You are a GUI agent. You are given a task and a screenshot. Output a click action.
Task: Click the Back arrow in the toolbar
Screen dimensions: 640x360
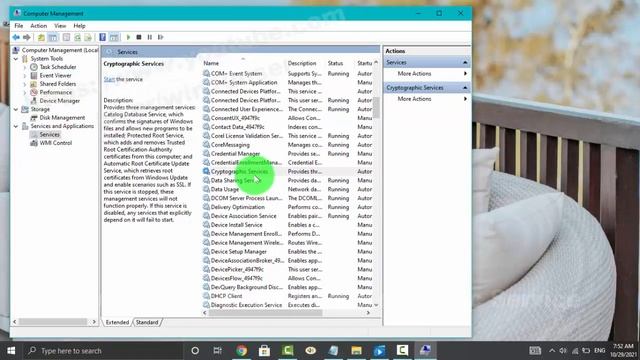tap(16, 38)
